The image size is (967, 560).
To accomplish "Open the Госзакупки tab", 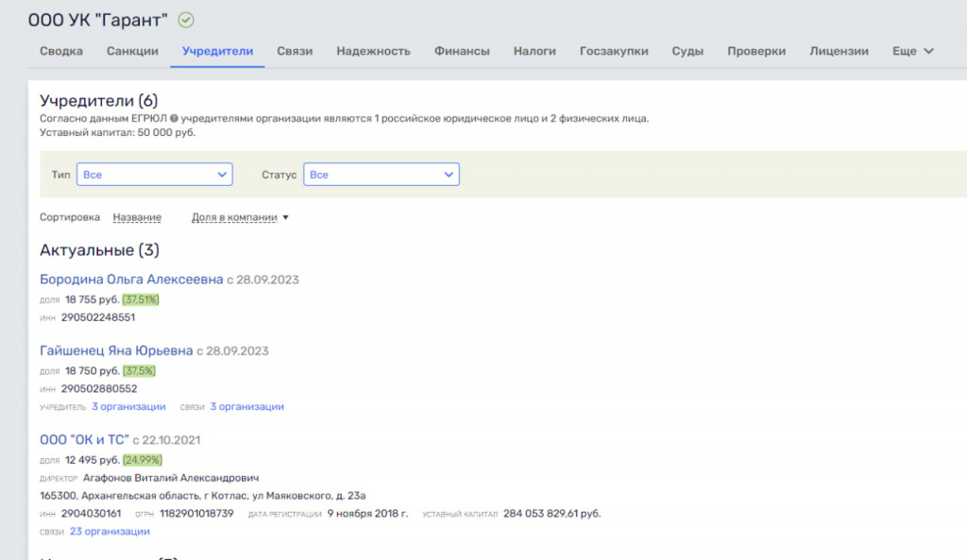I will point(614,51).
